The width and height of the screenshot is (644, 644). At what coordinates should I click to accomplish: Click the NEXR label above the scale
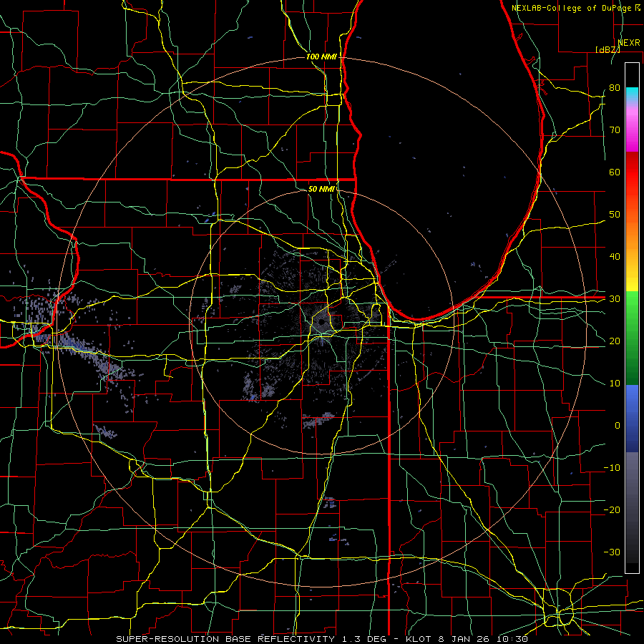629,42
